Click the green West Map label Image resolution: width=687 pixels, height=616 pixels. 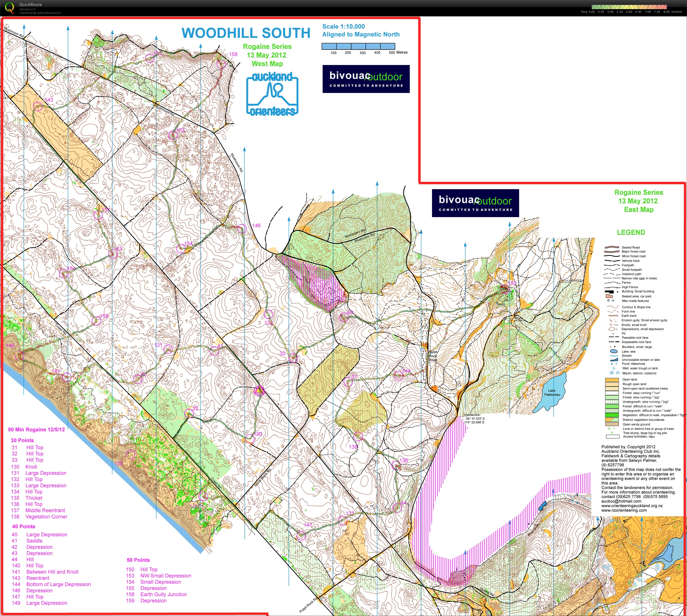[x=267, y=64]
